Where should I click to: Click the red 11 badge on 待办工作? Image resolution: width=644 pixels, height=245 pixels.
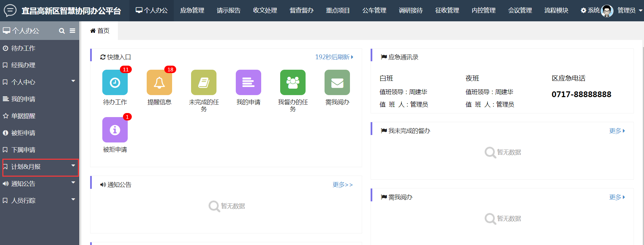126,69
